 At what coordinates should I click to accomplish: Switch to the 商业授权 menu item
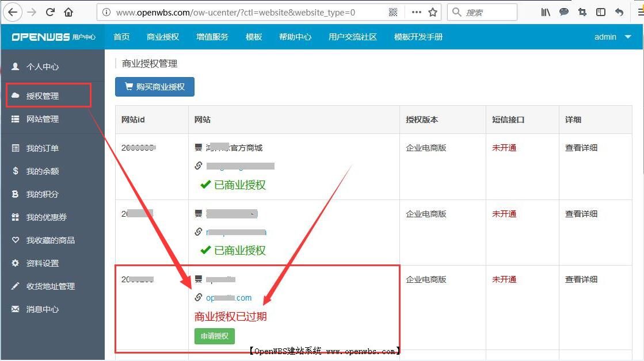(x=162, y=36)
